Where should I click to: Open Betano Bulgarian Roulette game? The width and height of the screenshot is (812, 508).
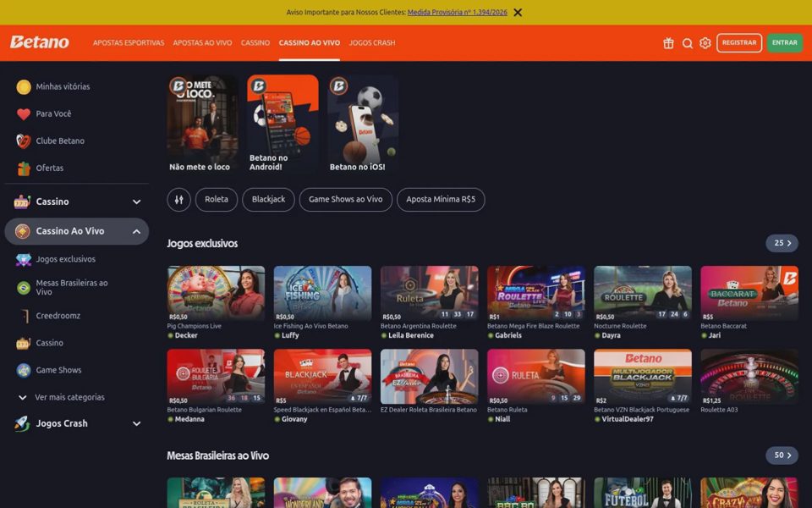[216, 377]
